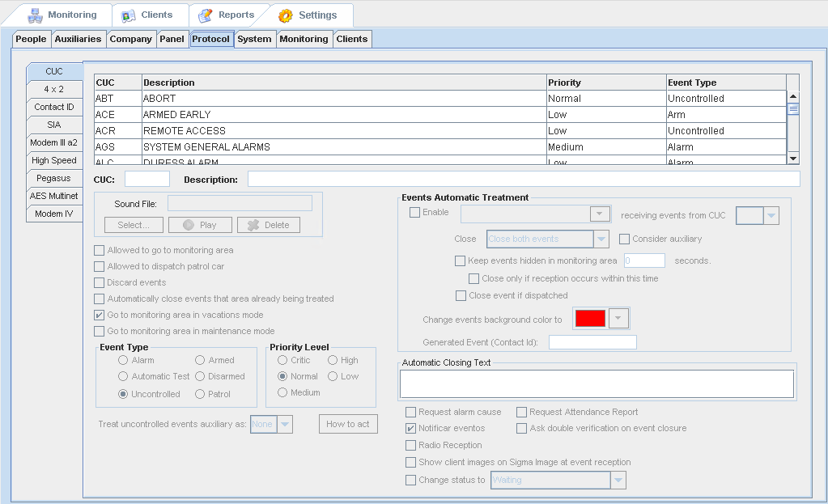
Task: Switch to the Contact ID protocol tab
Action: (x=54, y=107)
